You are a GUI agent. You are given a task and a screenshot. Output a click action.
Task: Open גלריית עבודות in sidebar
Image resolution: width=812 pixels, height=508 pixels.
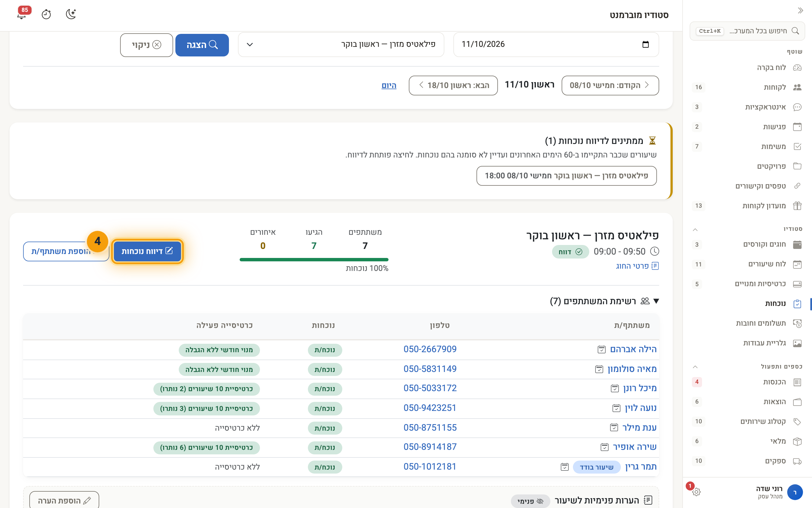click(x=747, y=343)
